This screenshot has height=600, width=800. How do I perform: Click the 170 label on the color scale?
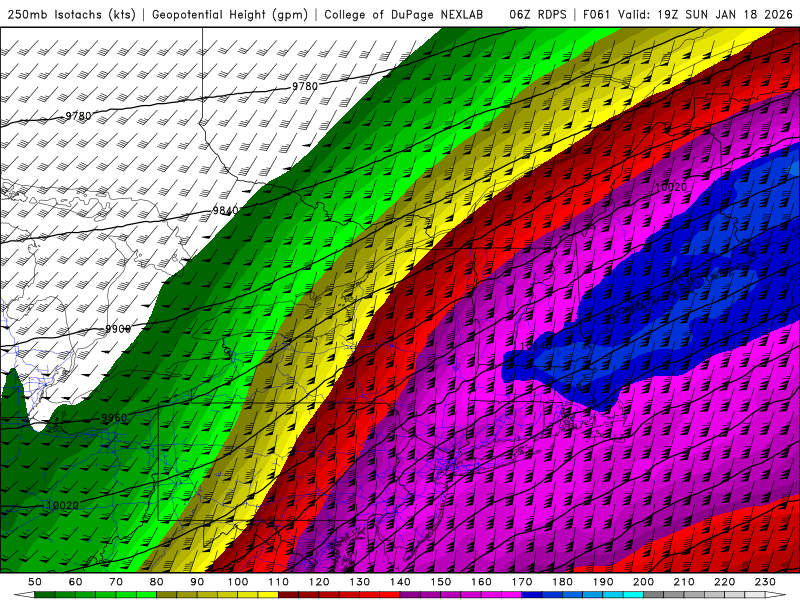click(522, 582)
